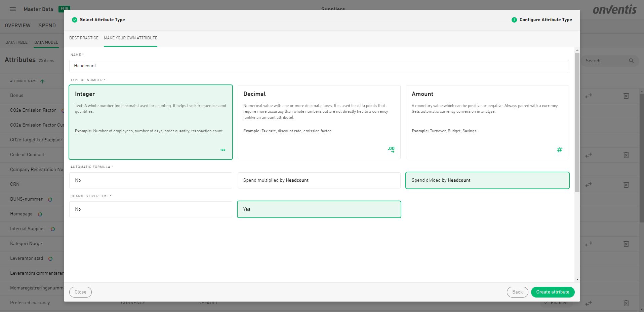Screen dimensions: 644x312
Task: Click the delete icon in Kategori Norge row
Action: [626, 244]
